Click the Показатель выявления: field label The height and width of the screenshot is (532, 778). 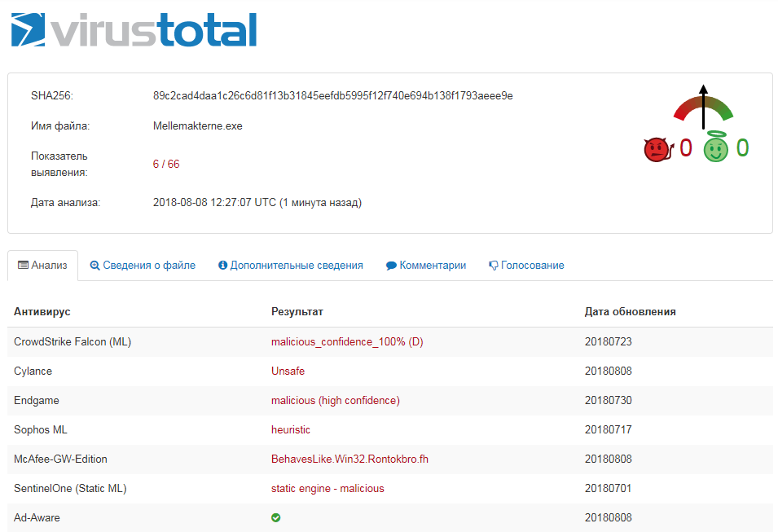click(59, 165)
